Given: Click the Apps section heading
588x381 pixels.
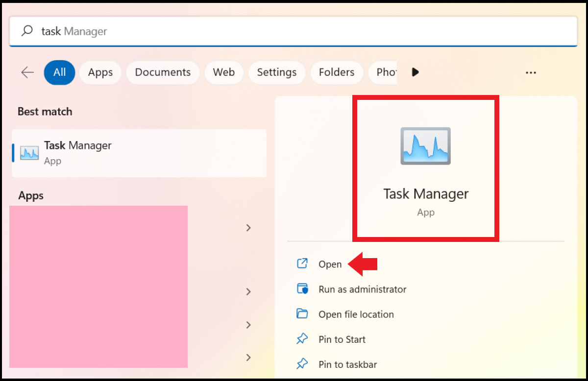Looking at the screenshot, I should click(x=31, y=196).
